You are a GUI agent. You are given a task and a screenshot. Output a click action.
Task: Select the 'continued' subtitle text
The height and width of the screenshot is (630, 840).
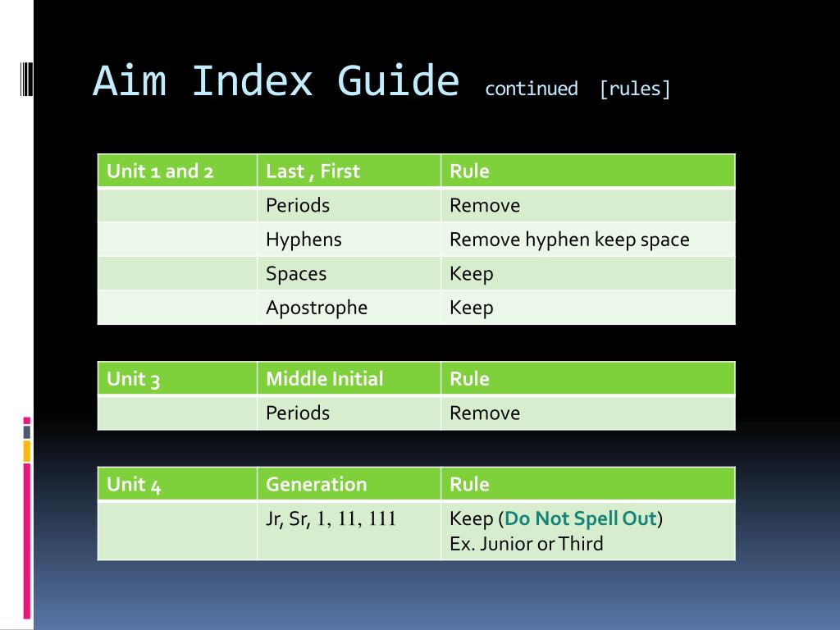pos(532,89)
